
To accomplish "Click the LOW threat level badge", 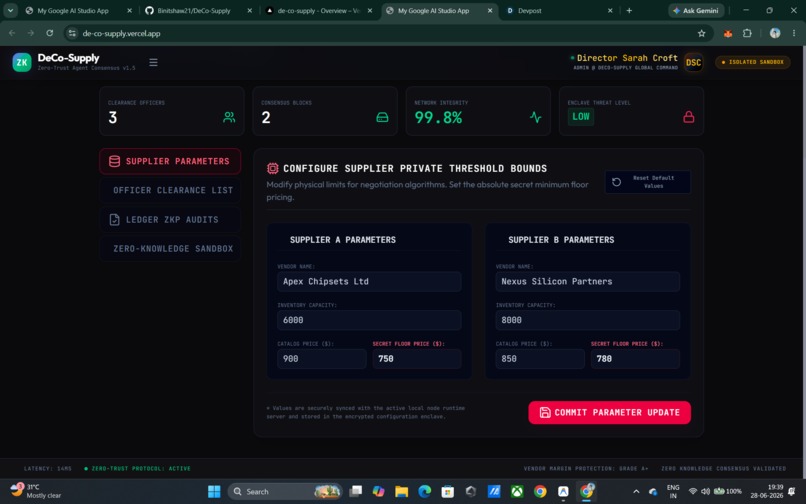I will [581, 117].
